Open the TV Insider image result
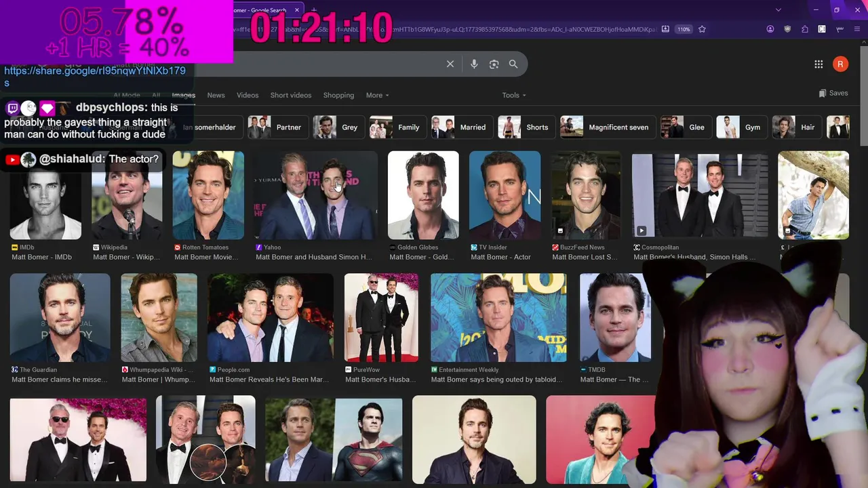The height and width of the screenshot is (488, 868). (x=505, y=195)
